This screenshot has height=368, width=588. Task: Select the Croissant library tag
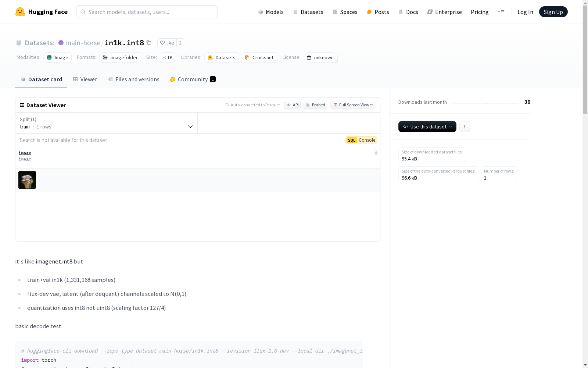tap(259, 57)
